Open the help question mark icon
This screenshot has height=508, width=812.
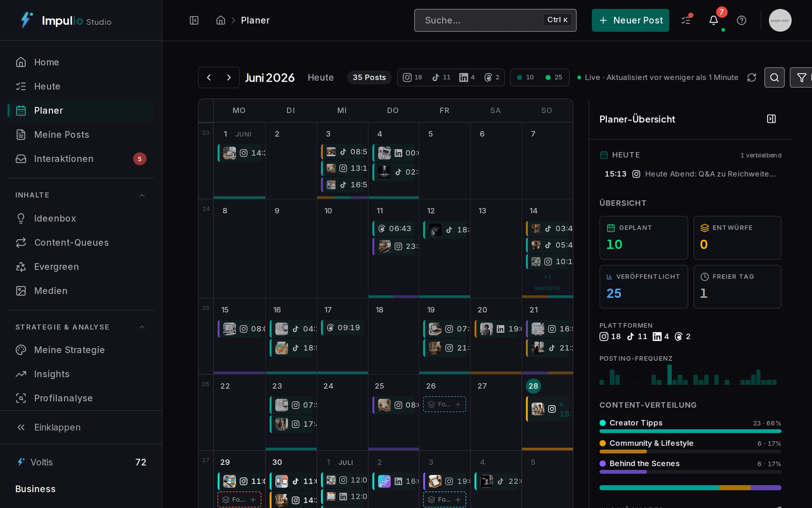741,20
